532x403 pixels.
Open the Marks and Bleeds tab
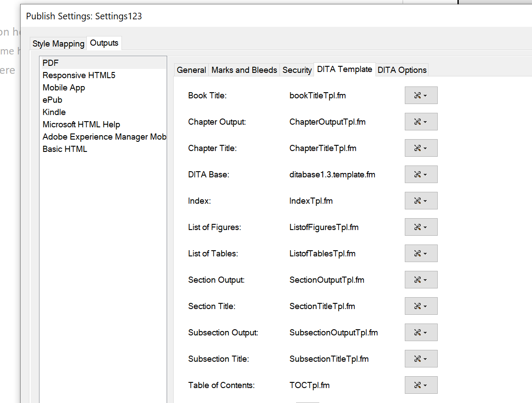[244, 70]
